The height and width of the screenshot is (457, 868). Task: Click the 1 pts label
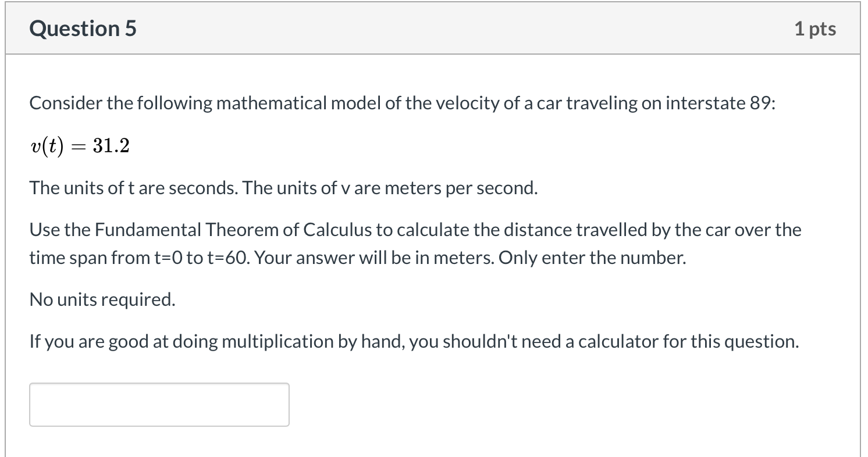point(815,28)
